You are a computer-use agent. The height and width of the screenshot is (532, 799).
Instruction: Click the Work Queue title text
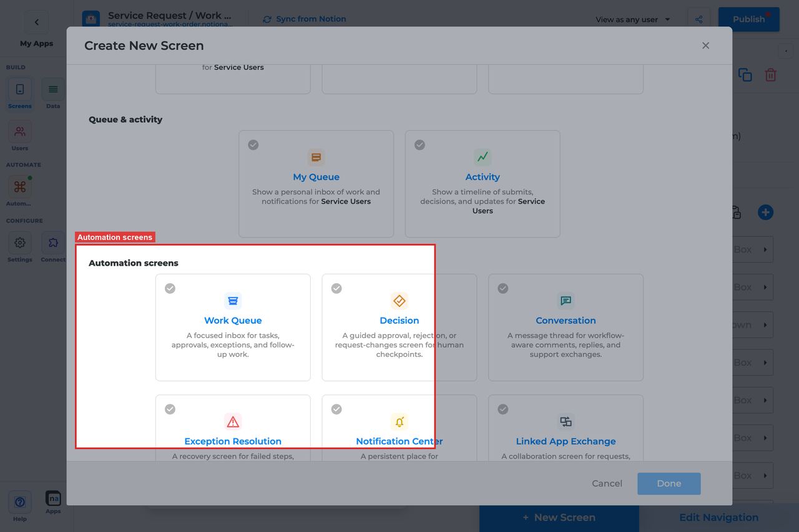[233, 321]
